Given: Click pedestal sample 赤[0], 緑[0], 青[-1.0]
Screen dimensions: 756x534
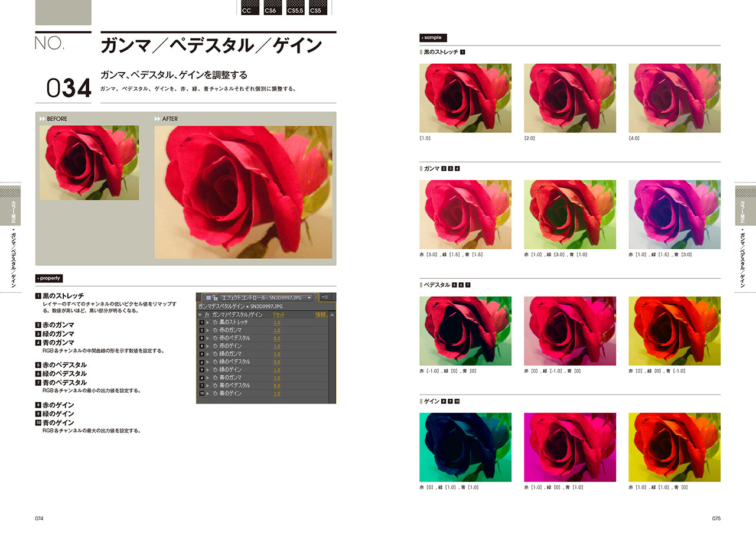Looking at the screenshot, I should tap(674, 331).
